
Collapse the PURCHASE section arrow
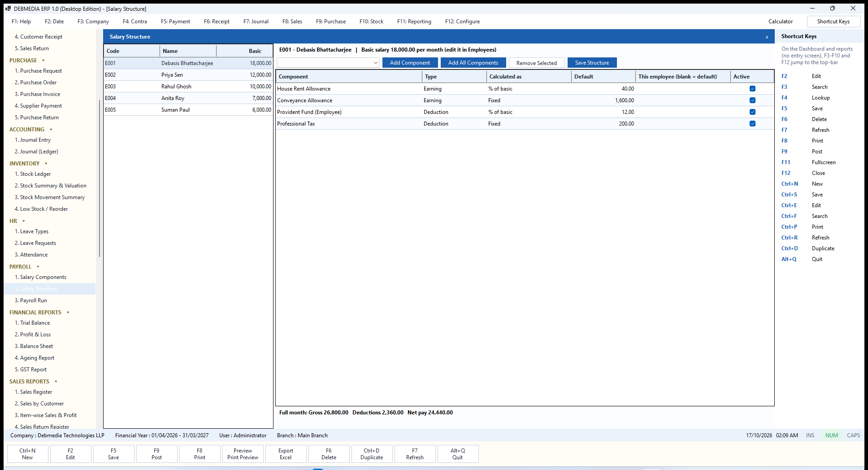point(43,61)
